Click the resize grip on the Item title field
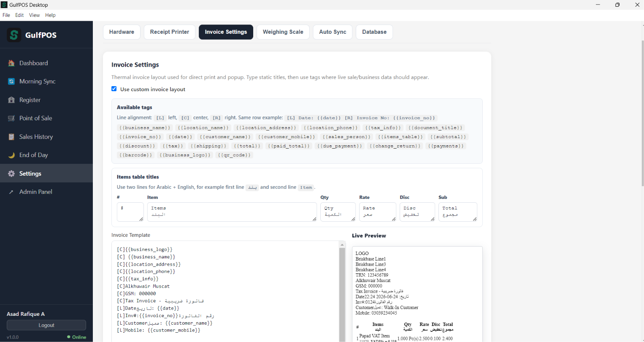The image size is (644, 342). coord(314,219)
